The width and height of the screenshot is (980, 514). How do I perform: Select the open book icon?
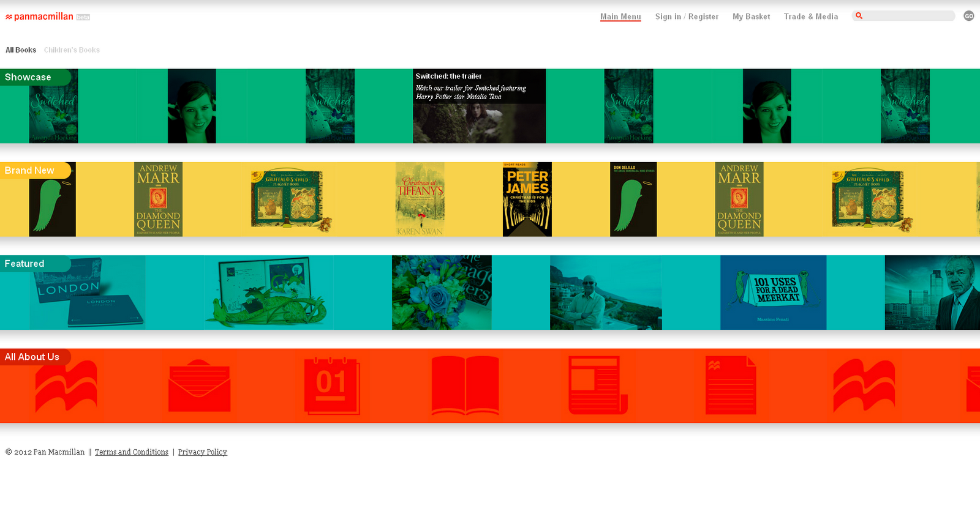pos(465,386)
